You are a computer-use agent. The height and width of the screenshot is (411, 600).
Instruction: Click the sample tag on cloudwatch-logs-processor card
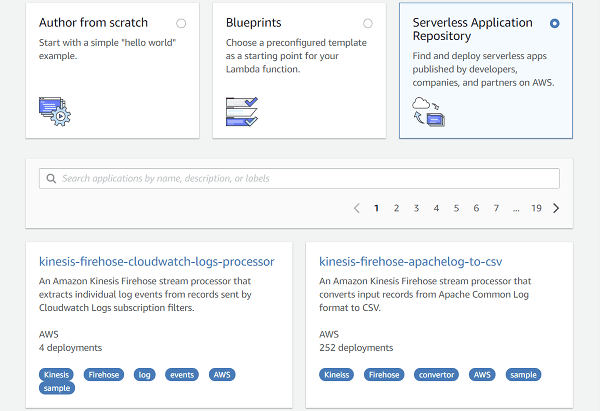point(57,388)
